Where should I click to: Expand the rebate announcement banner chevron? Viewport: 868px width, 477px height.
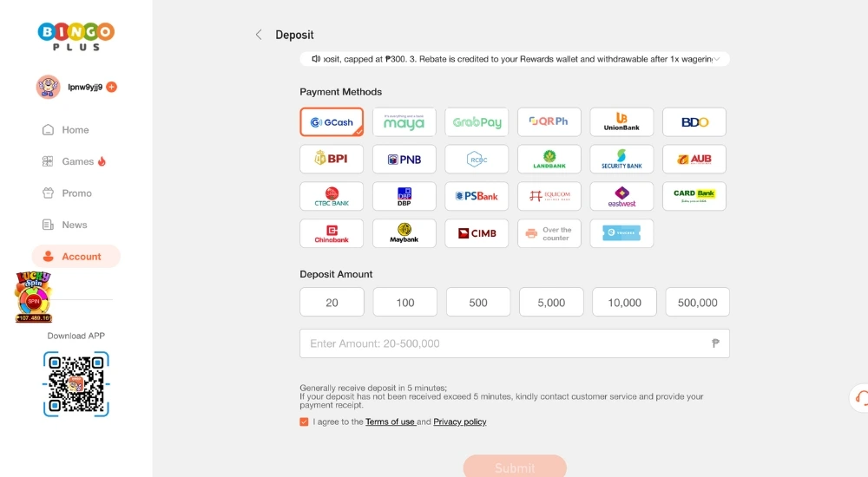(x=716, y=59)
